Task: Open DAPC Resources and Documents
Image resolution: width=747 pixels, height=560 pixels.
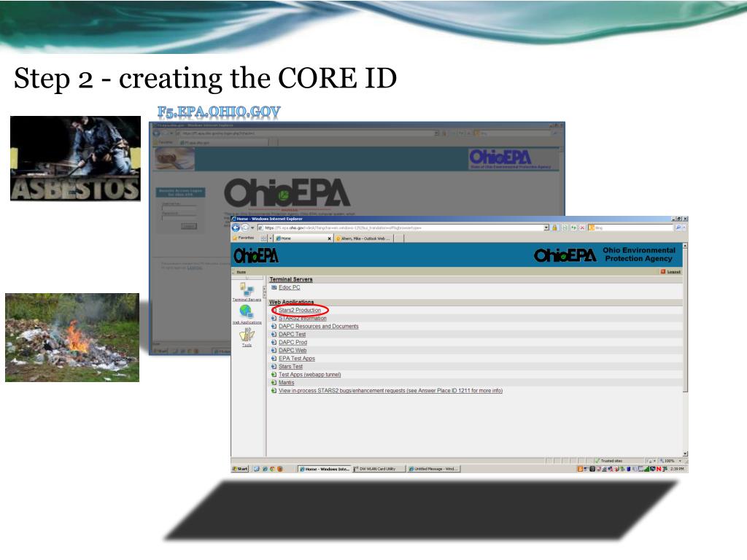Action: (318, 326)
